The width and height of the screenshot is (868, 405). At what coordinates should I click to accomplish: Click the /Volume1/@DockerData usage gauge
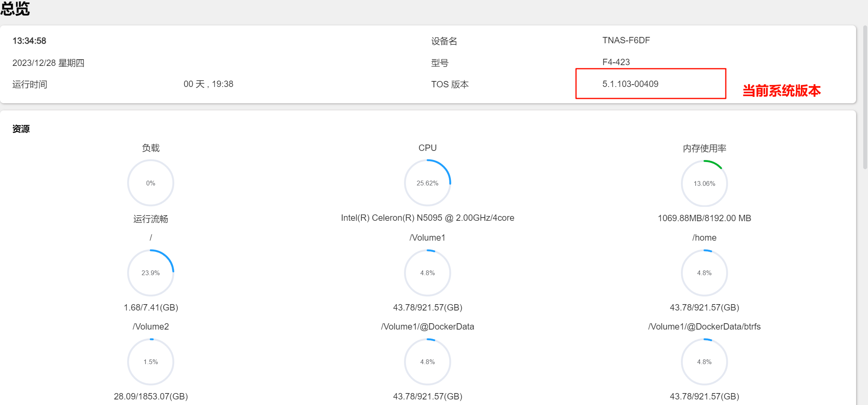pos(427,362)
